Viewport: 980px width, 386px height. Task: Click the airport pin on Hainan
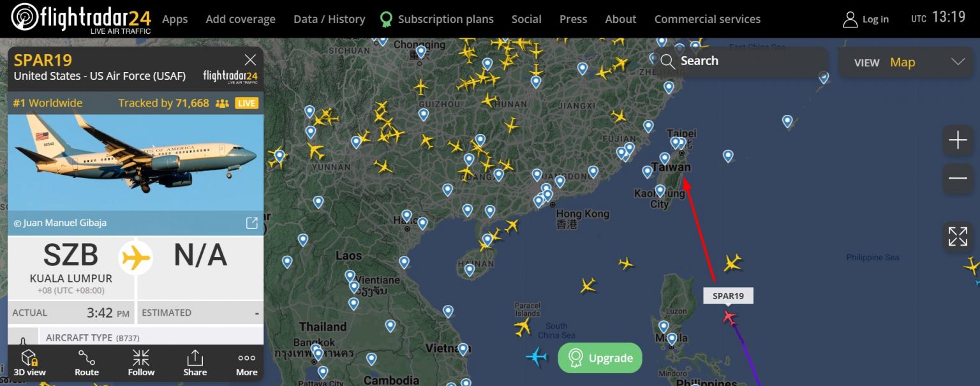pyautogui.click(x=470, y=269)
